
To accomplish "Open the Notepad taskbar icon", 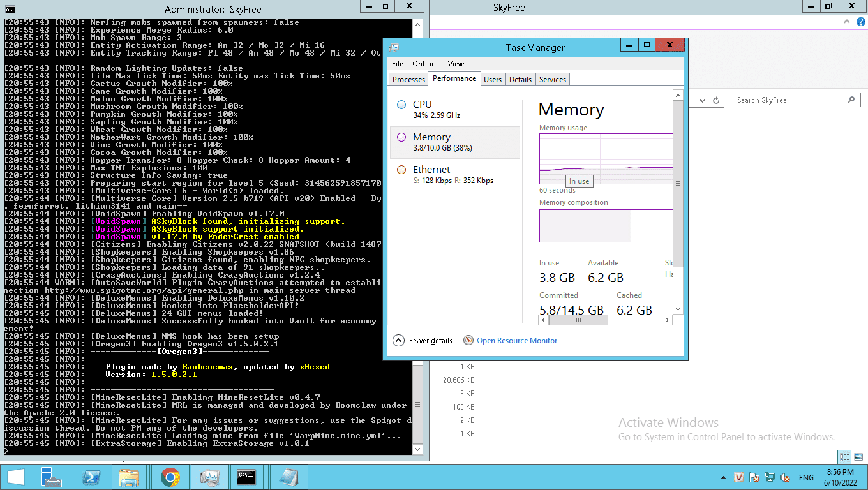I will coord(287,477).
